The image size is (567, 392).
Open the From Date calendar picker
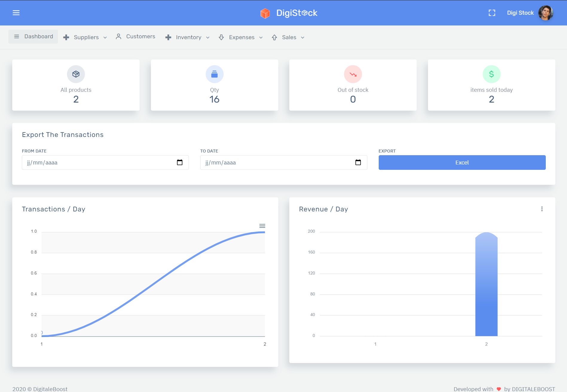(180, 162)
